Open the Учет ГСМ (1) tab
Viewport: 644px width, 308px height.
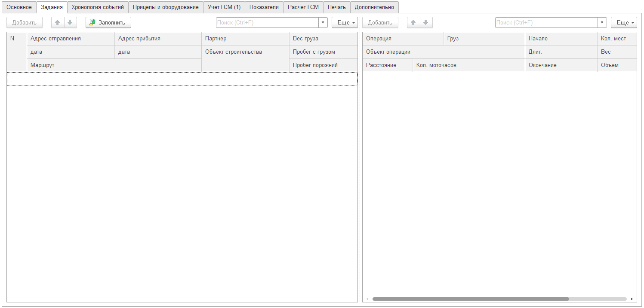point(224,7)
